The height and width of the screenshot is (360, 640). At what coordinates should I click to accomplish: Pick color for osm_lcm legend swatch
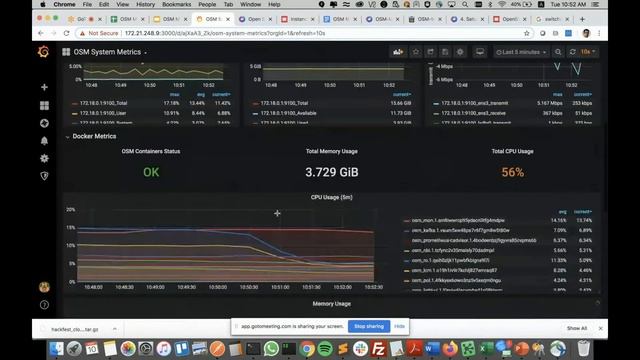pos(406,271)
